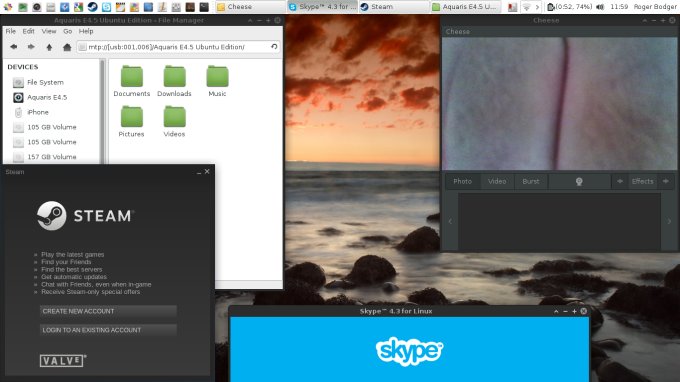Go up one folder level in File Manager
680x382 pixels.
pyautogui.click(x=49, y=47)
